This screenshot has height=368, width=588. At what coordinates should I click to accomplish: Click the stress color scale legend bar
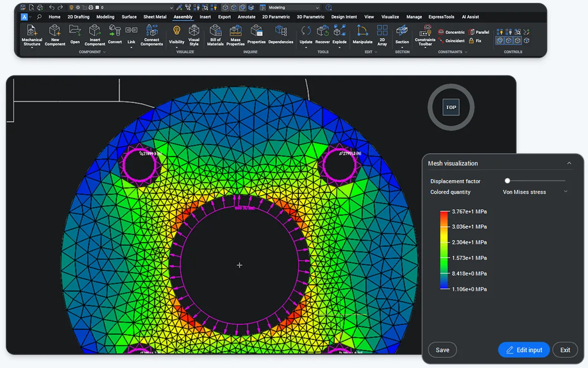click(x=444, y=250)
